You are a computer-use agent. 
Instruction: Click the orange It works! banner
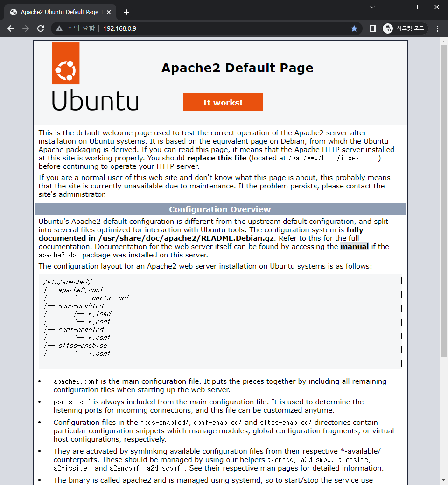[x=223, y=102]
